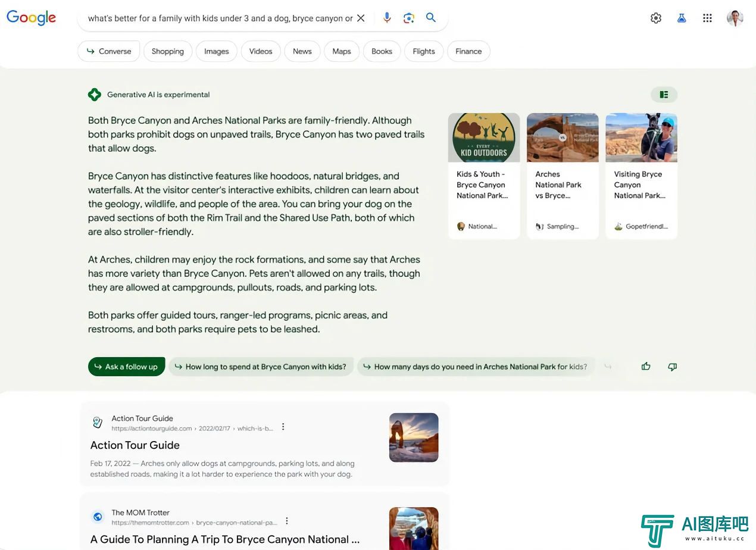The height and width of the screenshot is (550, 756).
Task: Open the Action Tour Guide result thumbnail
Action: click(x=414, y=437)
